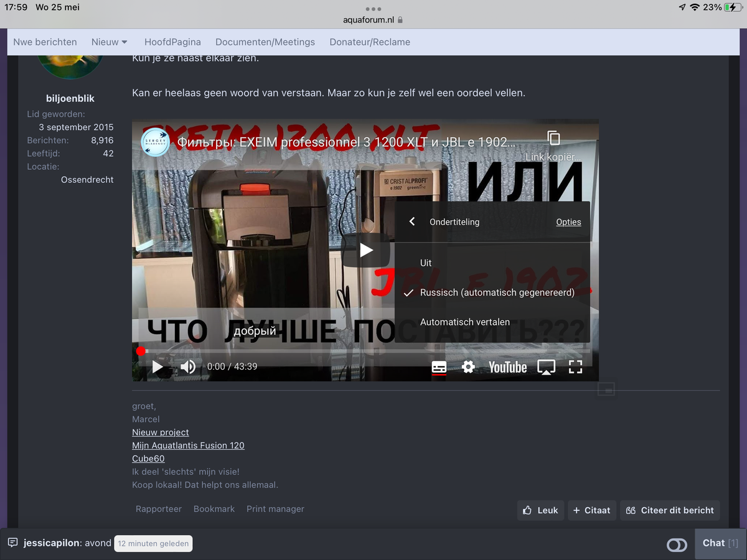This screenshot has height=560, width=747.
Task: Click the video progress bar scrubber
Action: tap(141, 351)
